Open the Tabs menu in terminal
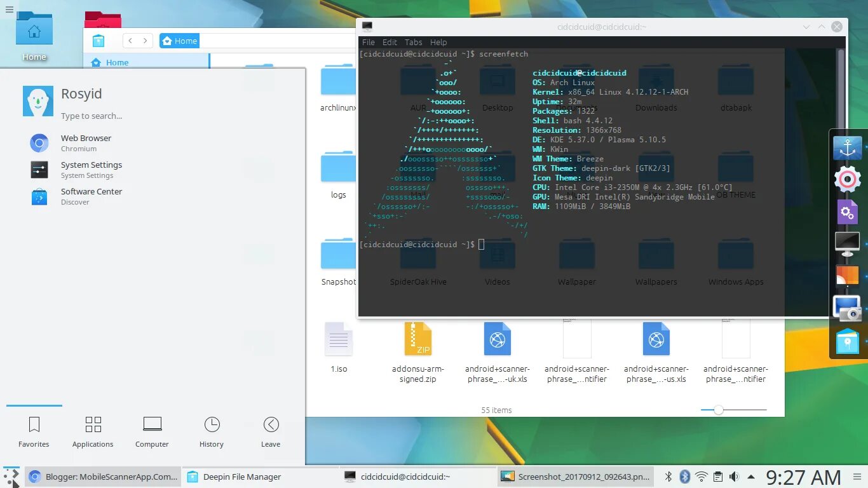Viewport: 868px width, 488px height. [x=414, y=42]
